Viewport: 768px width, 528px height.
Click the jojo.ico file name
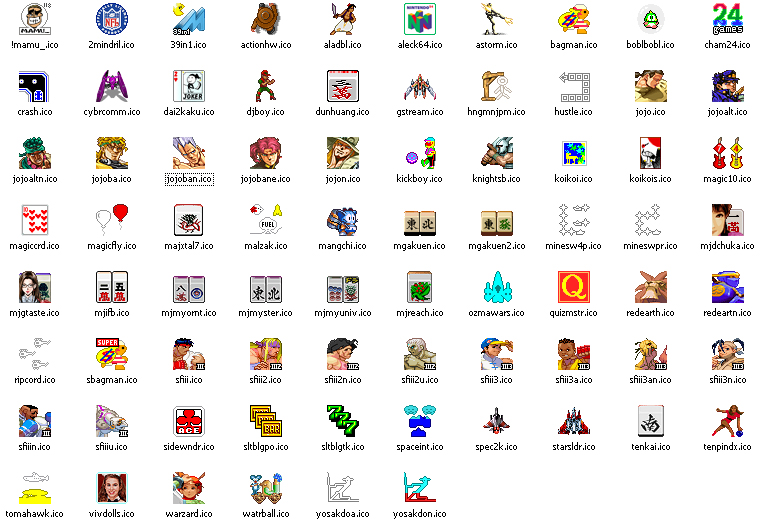(x=650, y=112)
